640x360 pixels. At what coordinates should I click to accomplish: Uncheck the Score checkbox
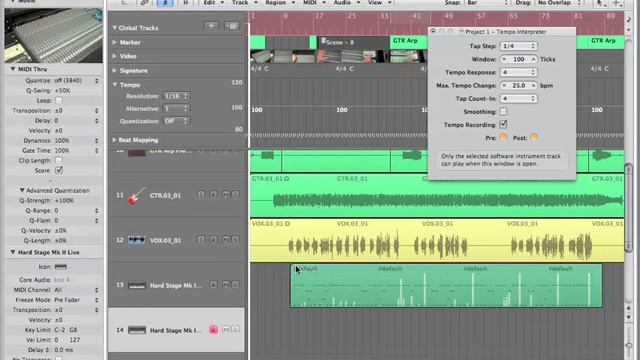pyautogui.click(x=59, y=170)
